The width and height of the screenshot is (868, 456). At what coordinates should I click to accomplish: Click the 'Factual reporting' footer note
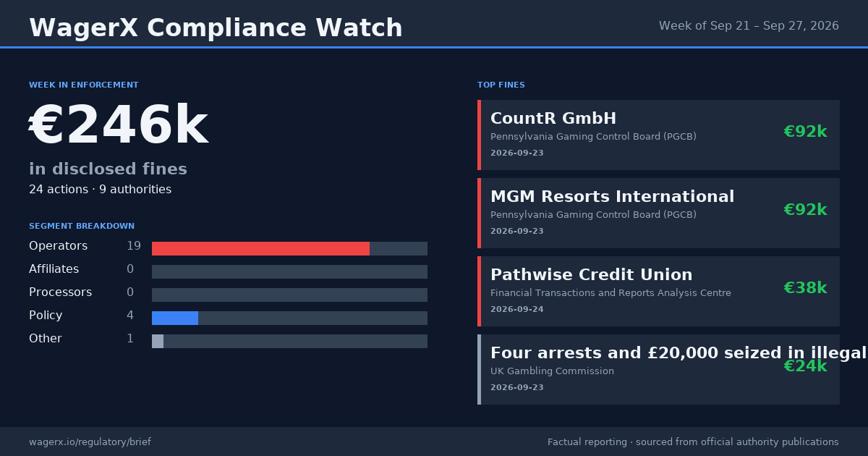click(x=693, y=442)
